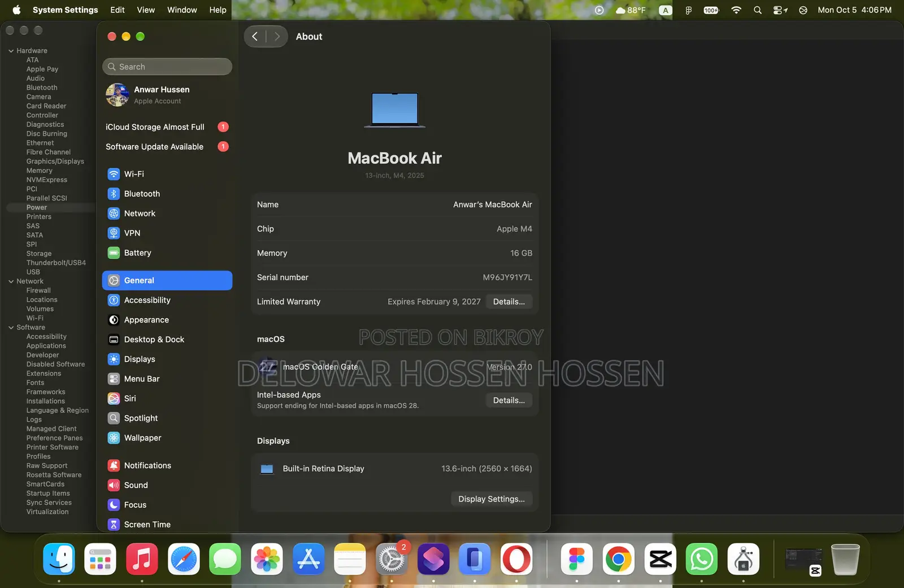904x588 pixels.
Task: Select Menu Bar settings
Action: click(167, 379)
